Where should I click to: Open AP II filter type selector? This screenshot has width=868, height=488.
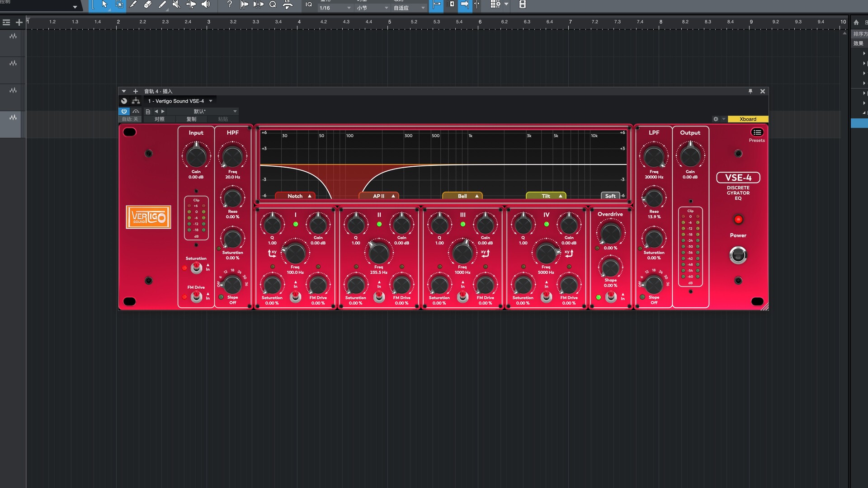click(x=379, y=196)
